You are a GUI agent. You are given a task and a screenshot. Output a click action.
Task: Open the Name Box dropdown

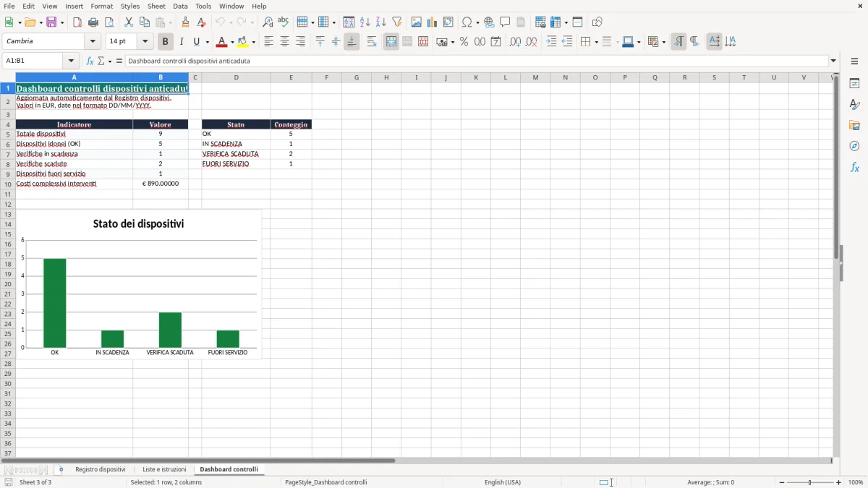point(71,61)
